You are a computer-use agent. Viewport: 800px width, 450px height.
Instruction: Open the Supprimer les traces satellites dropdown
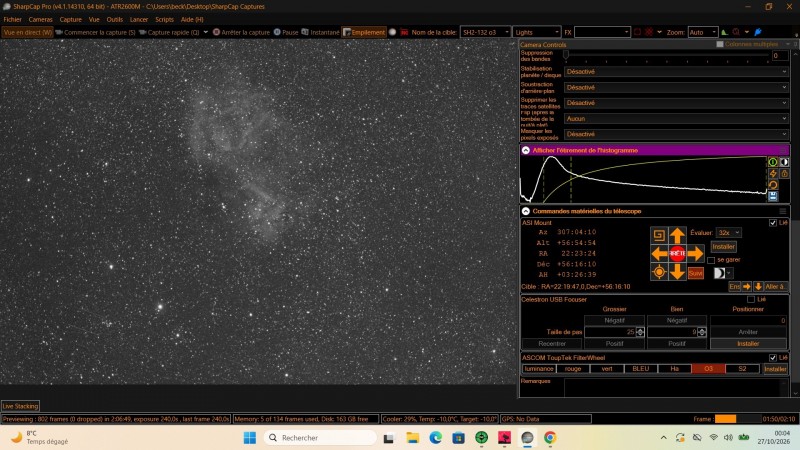[677, 103]
